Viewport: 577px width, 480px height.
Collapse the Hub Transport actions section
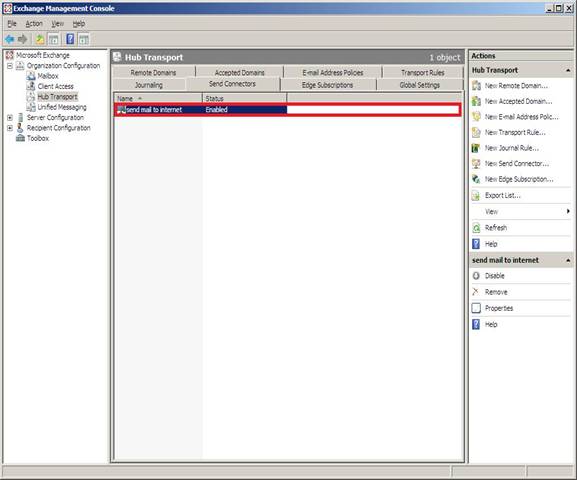tap(568, 70)
